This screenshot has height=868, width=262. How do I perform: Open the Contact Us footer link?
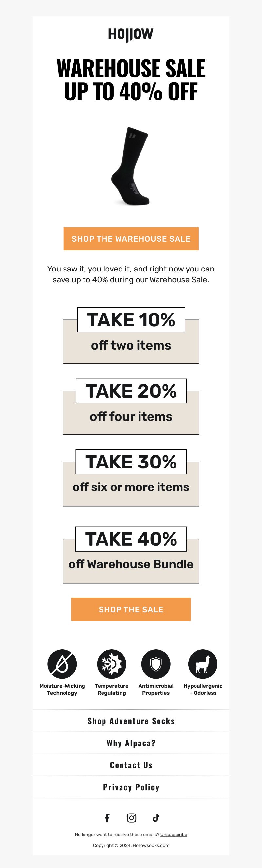point(131,765)
